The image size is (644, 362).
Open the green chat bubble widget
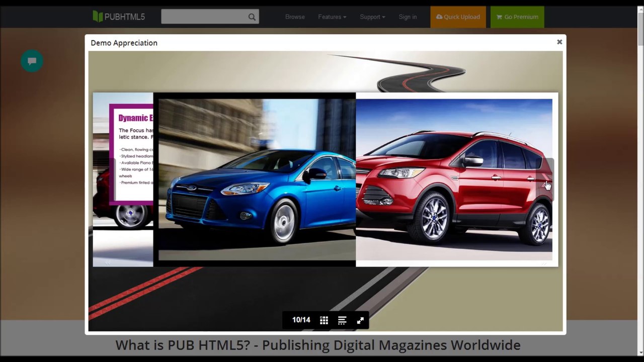(x=32, y=61)
